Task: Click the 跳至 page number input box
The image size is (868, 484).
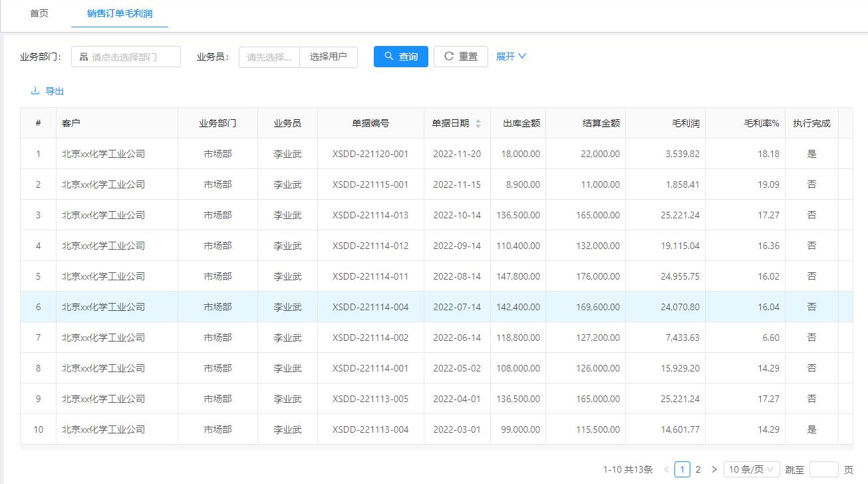Action: [823, 469]
